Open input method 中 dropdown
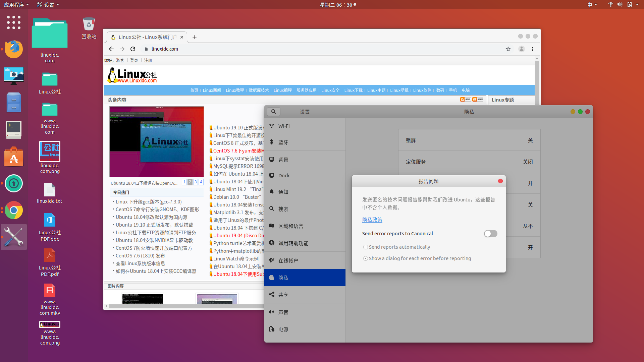The width and height of the screenshot is (644, 362). (x=592, y=5)
